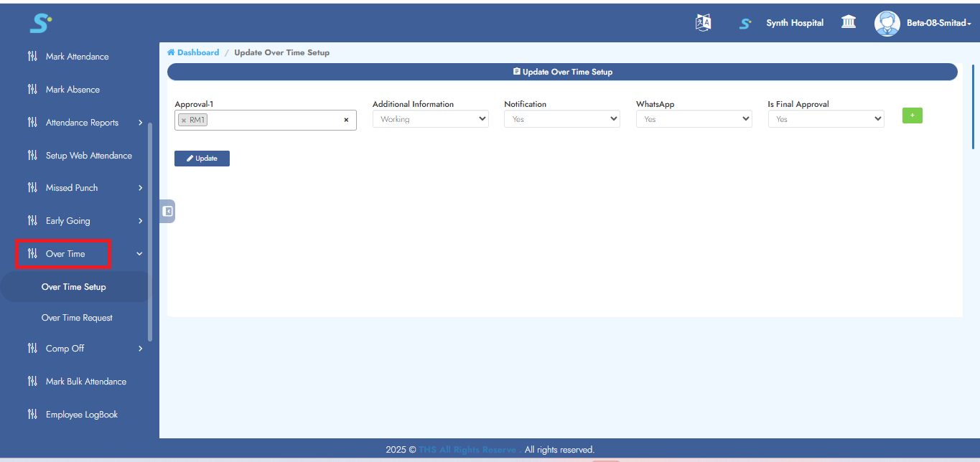The image size is (980, 462).
Task: Click the green plus add approval button
Action: tap(912, 115)
